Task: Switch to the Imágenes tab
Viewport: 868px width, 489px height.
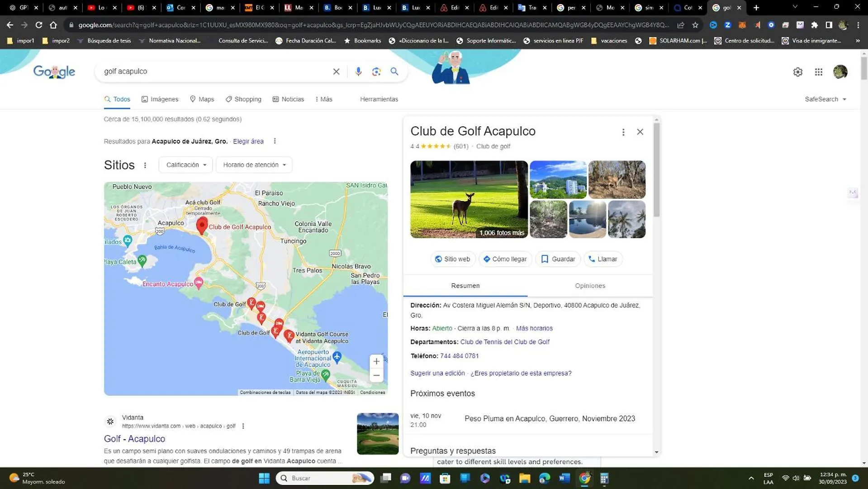Action: tap(160, 99)
